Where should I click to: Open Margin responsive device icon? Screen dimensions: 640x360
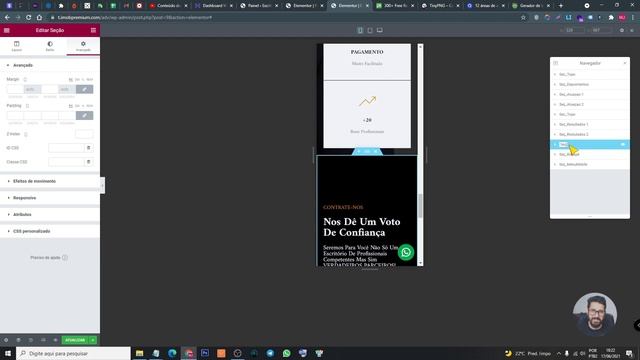click(x=25, y=79)
